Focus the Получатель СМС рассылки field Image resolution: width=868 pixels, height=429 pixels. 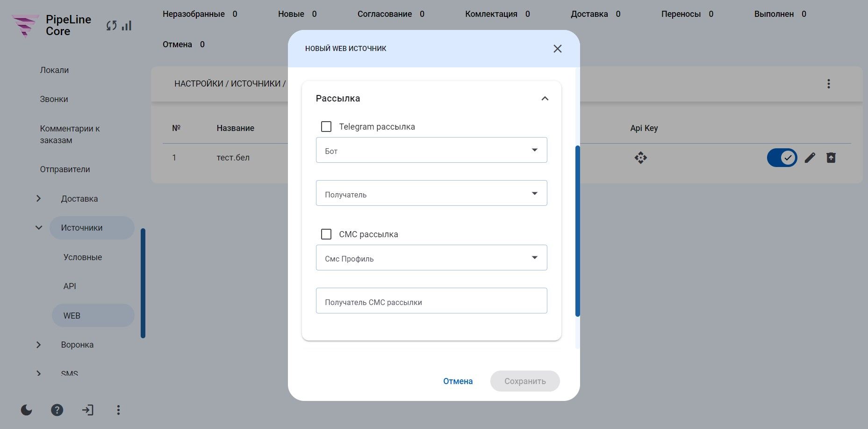431,301
